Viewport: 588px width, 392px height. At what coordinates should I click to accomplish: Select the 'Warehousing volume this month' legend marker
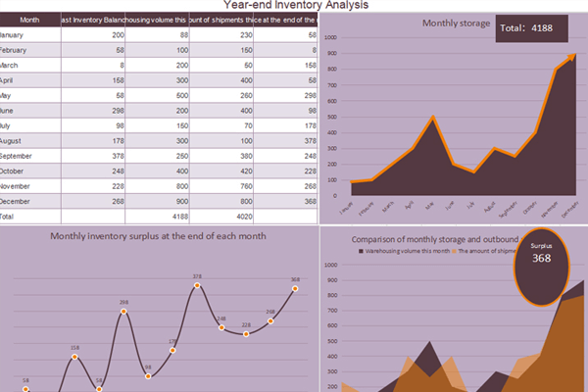[x=364, y=252]
